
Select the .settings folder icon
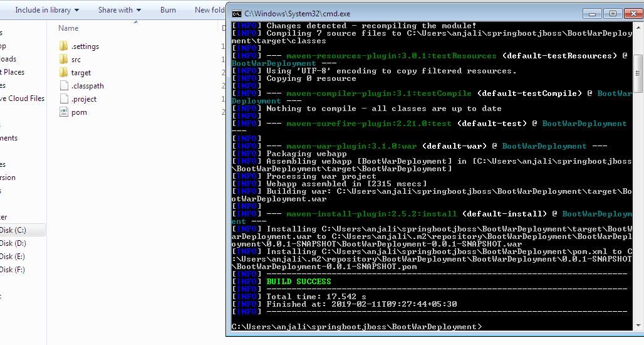coord(63,46)
